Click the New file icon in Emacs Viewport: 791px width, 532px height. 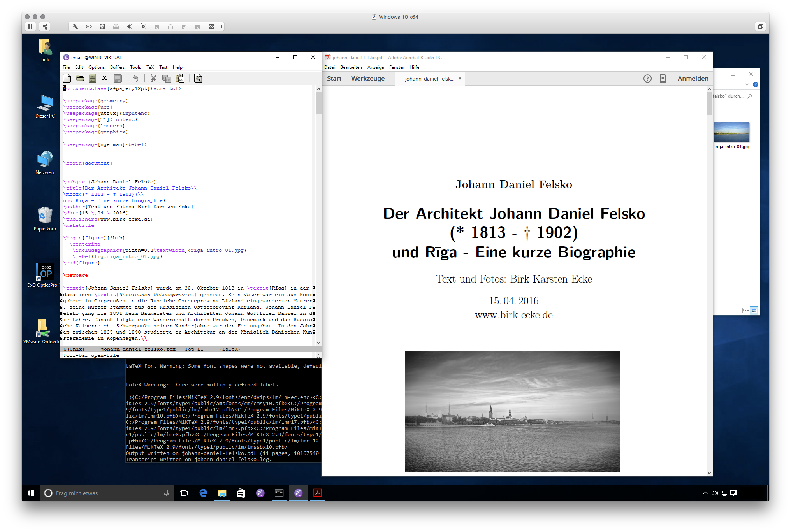coord(67,78)
